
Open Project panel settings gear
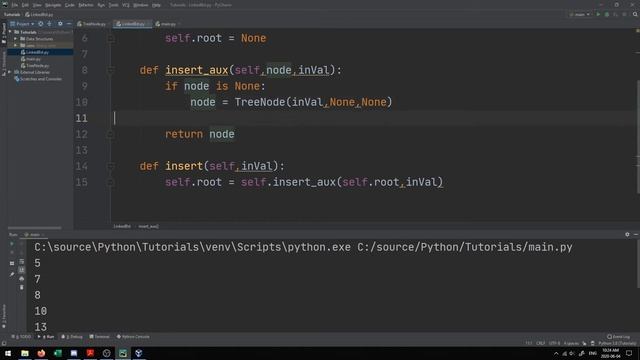tap(60, 24)
